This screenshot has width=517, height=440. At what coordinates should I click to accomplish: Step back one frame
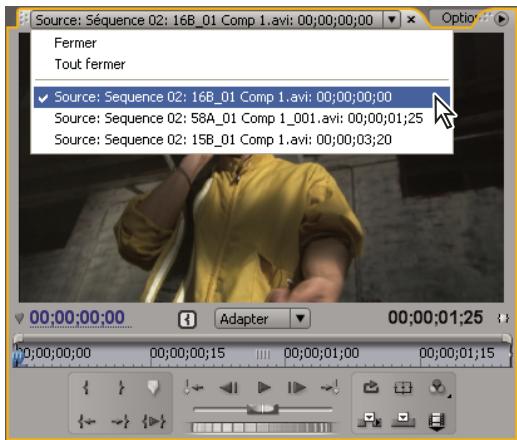coord(229,387)
